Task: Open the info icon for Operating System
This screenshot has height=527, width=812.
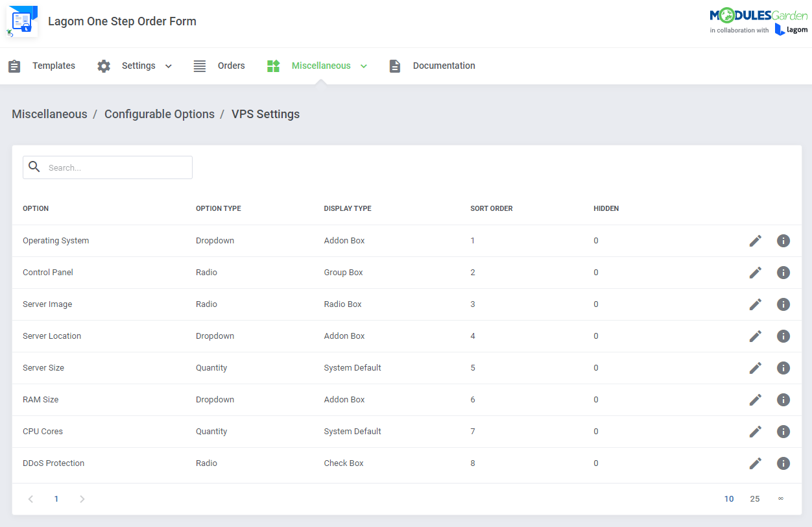Action: (x=783, y=241)
